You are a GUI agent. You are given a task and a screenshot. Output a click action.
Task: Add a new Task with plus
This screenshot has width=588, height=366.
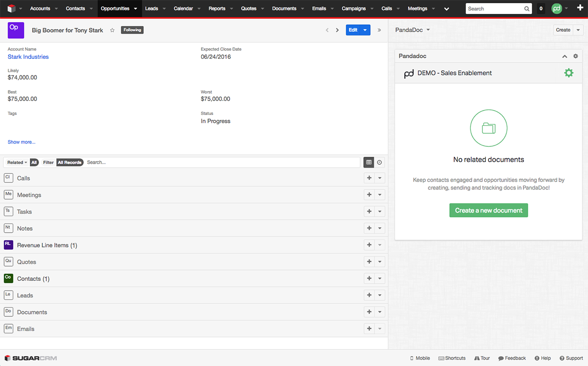(x=369, y=212)
